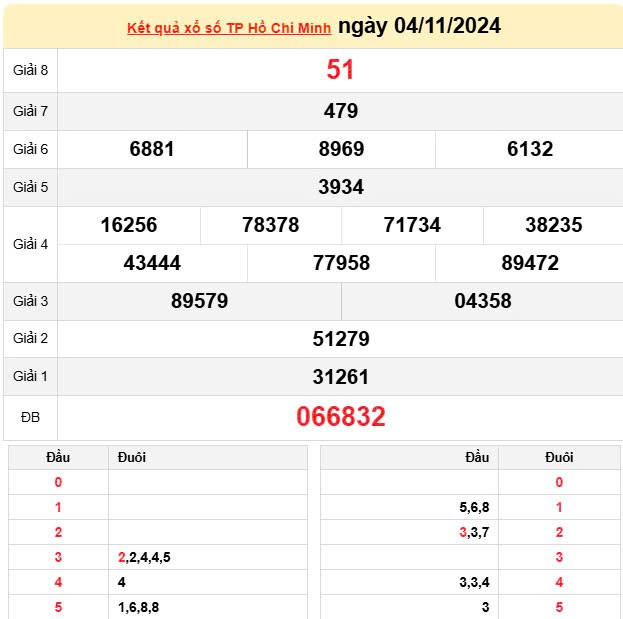Click the Giải 3 result 04358
This screenshot has width=623, height=619.
[482, 301]
